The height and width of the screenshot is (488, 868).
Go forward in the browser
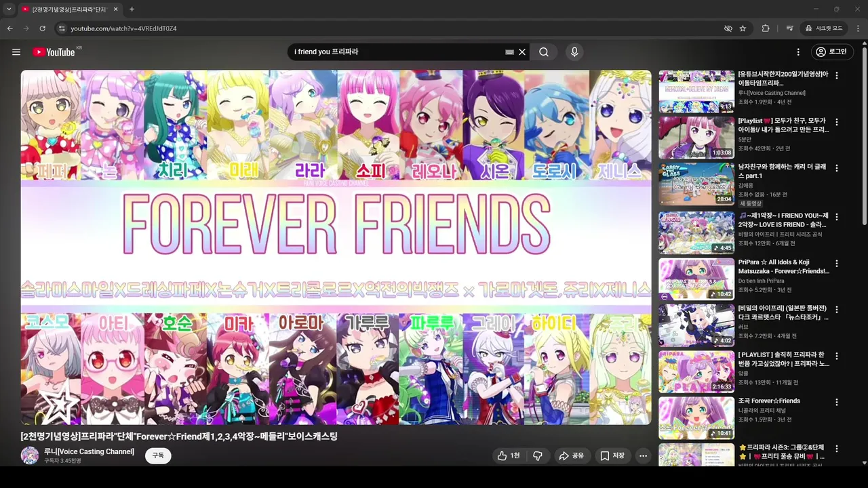point(26,28)
